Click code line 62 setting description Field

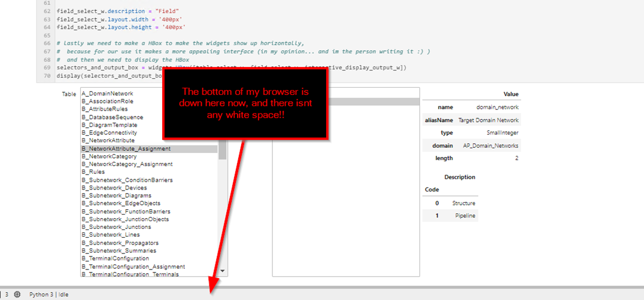pos(118,11)
